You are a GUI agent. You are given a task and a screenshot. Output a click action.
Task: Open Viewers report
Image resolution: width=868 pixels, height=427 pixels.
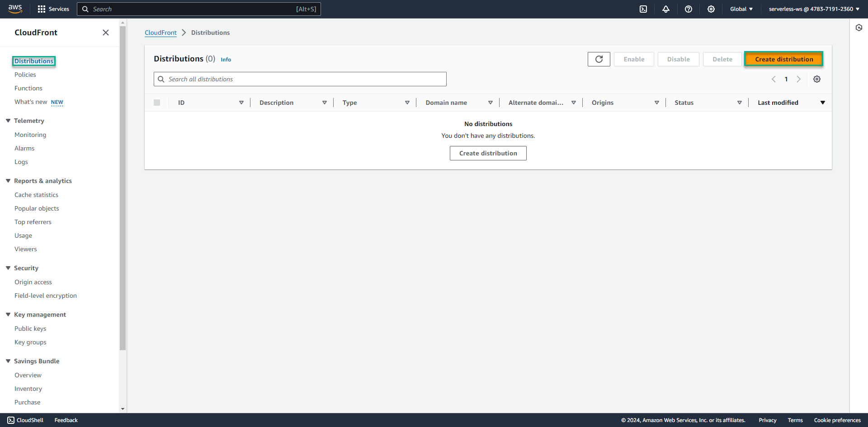point(26,249)
